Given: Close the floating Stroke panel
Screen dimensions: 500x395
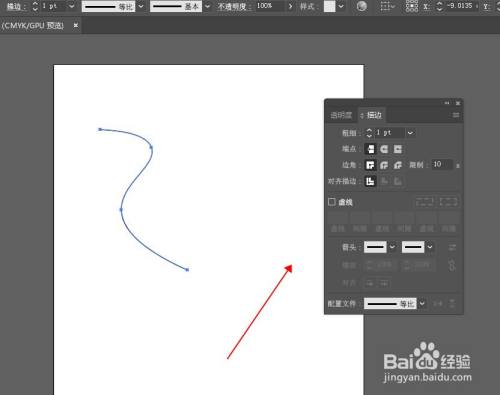Looking at the screenshot, I should (458, 103).
